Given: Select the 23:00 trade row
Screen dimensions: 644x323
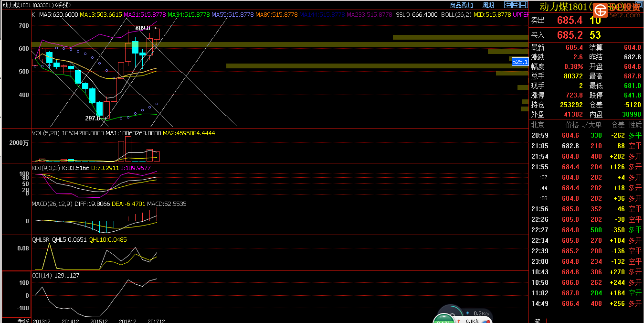Looking at the screenshot, I should pos(586,262).
